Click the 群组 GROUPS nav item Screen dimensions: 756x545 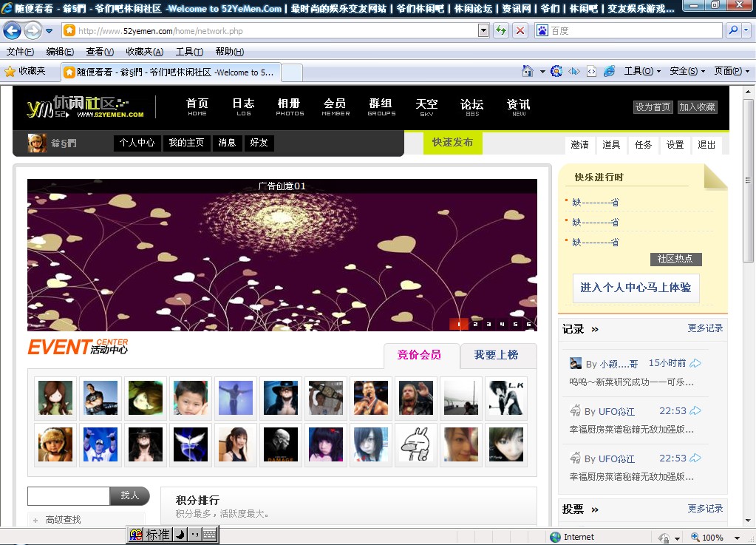click(381, 107)
